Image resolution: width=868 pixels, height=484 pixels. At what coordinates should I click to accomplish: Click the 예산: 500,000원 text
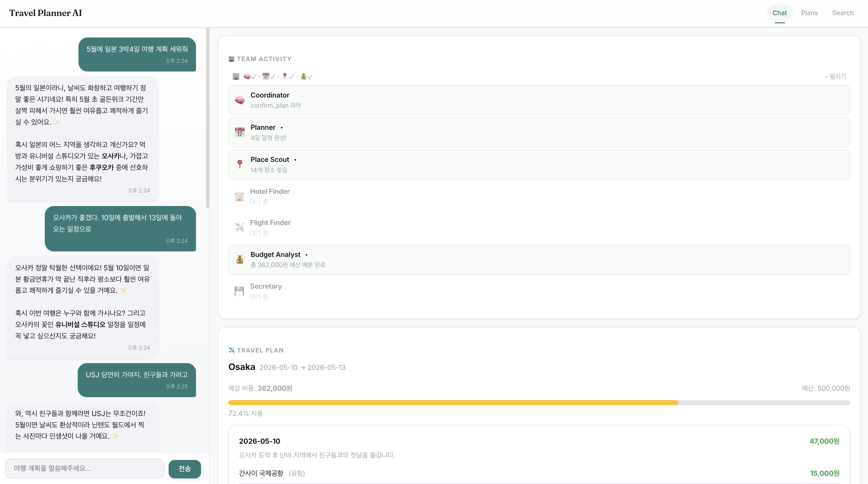(x=826, y=388)
